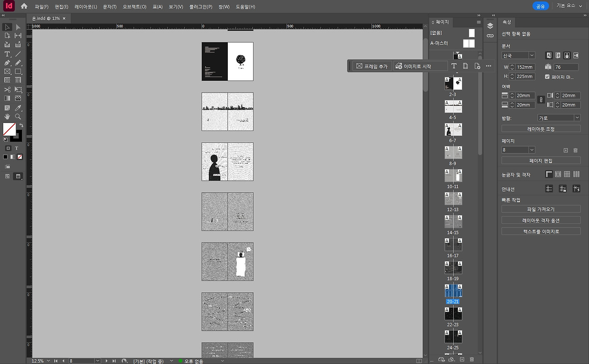The width and height of the screenshot is (589, 364).
Task: Open the 오브젝트(O) menu
Action: [x=135, y=7]
